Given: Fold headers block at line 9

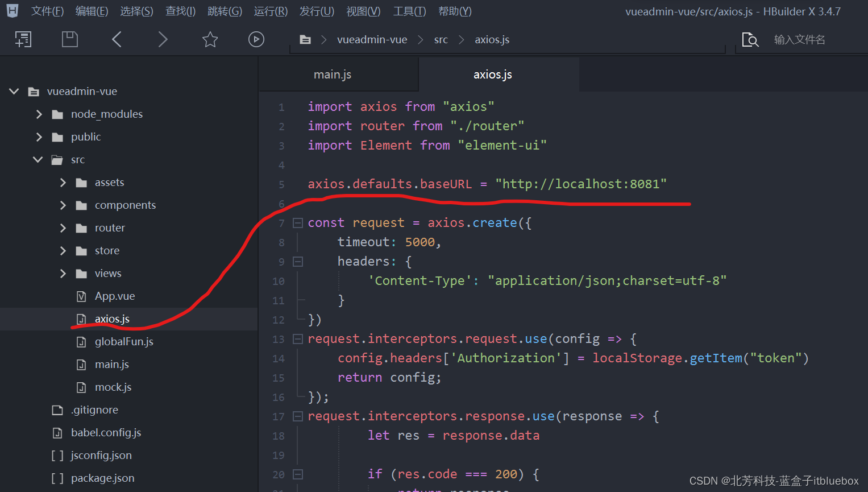Looking at the screenshot, I should (x=297, y=262).
